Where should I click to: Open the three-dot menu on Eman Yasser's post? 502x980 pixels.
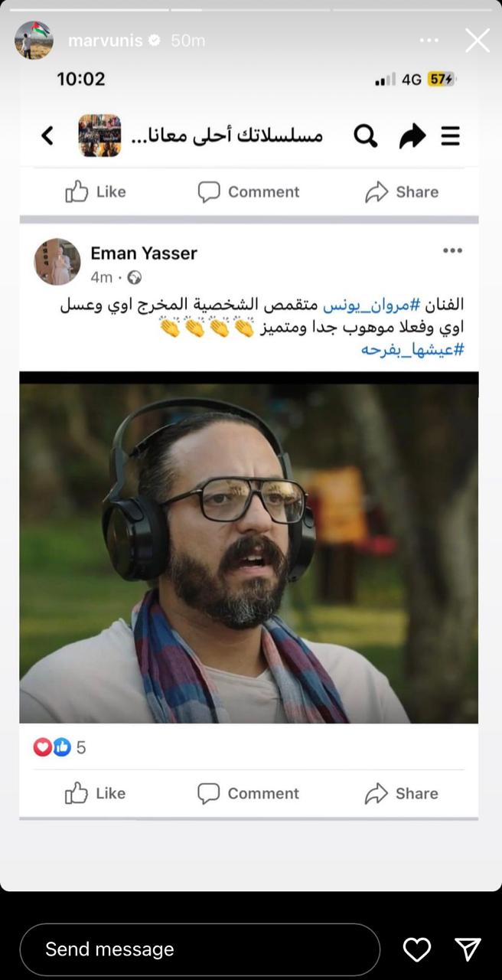coord(452,250)
